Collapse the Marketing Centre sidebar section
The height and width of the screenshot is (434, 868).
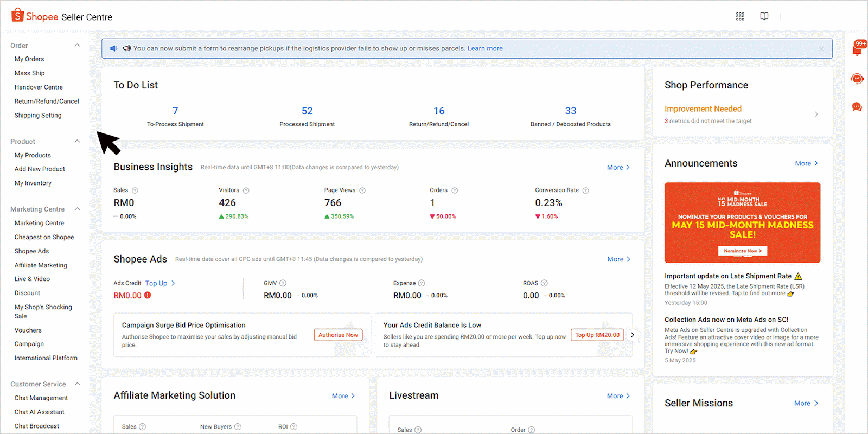click(x=77, y=209)
